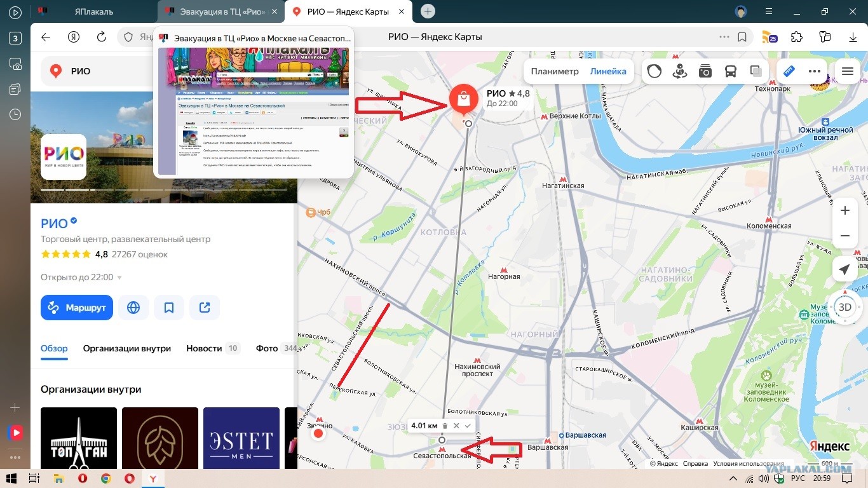Open the Справка link on the map
This screenshot has width=868, height=488.
(x=695, y=464)
